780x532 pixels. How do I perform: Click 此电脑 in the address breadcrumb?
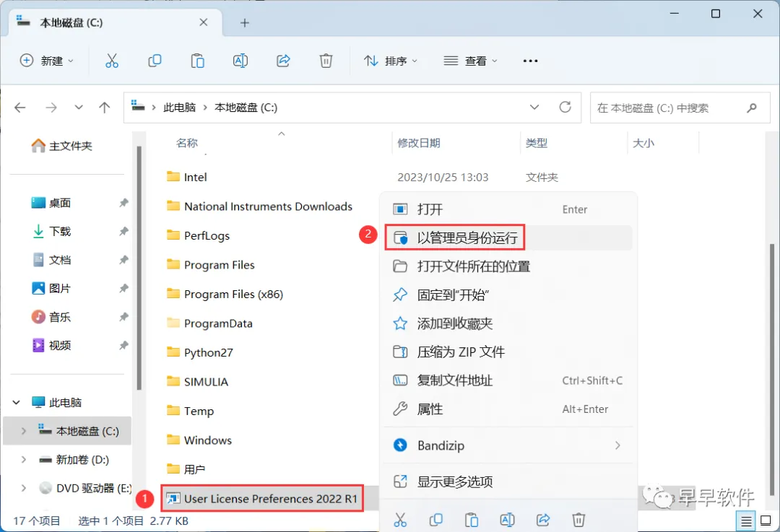[180, 108]
